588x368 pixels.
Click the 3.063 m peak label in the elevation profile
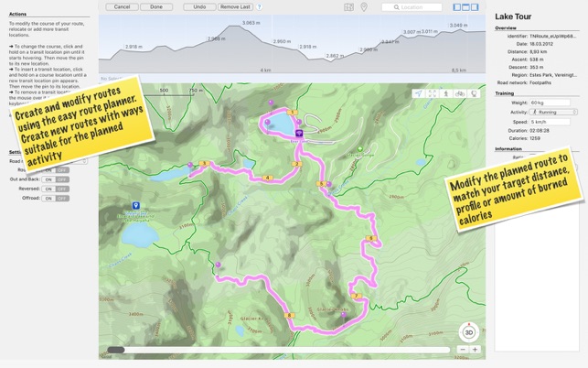[251, 23]
